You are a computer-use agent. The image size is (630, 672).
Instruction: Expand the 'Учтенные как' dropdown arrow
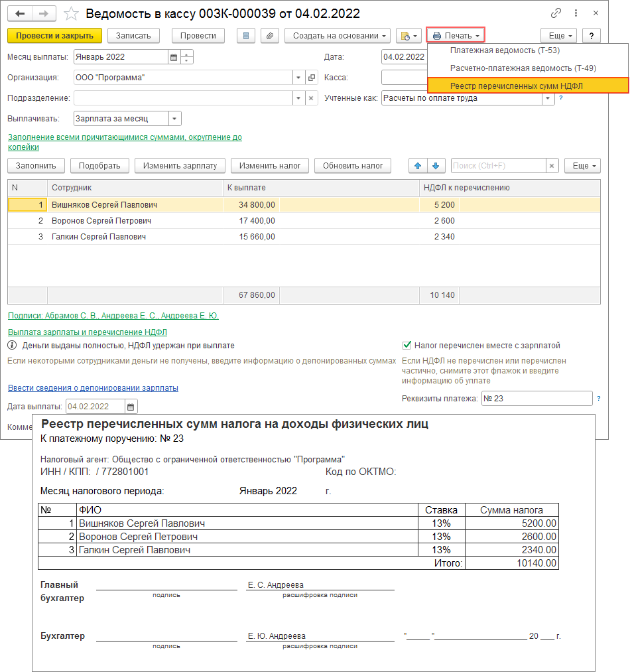[x=548, y=98]
